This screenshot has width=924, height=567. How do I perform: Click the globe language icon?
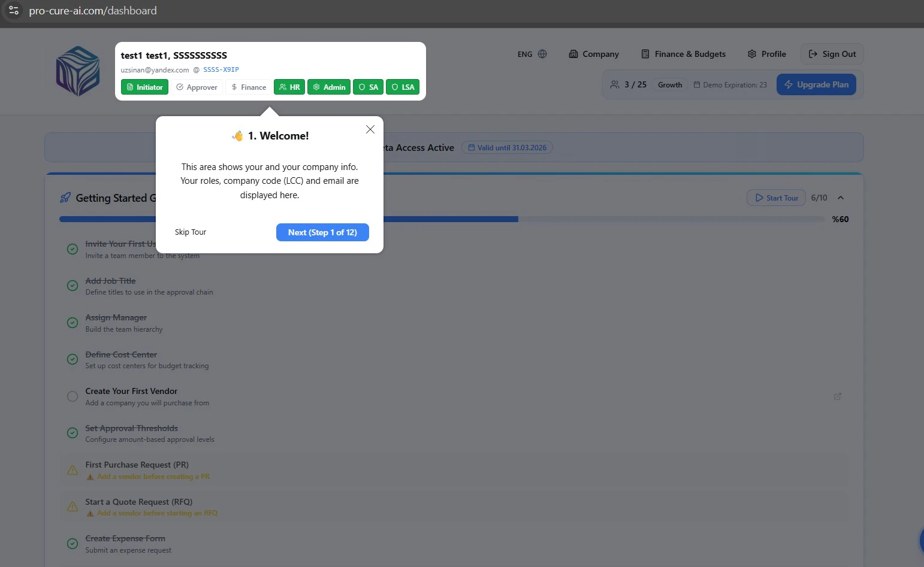point(542,54)
